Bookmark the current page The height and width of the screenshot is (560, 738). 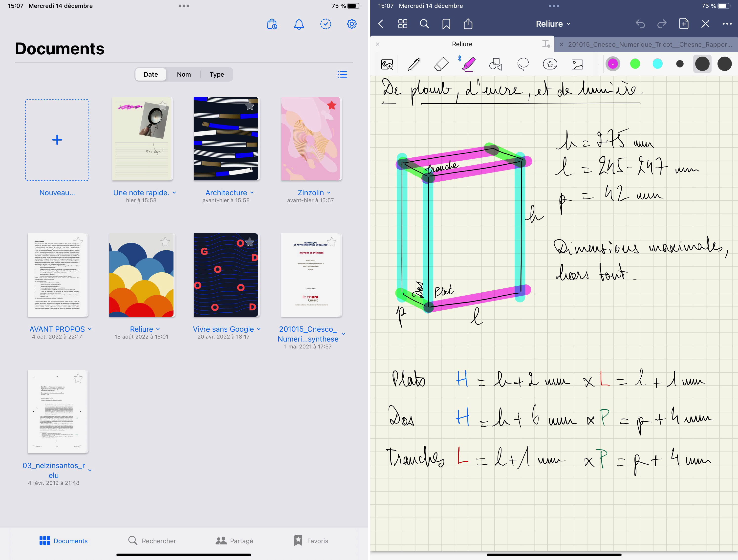click(446, 24)
